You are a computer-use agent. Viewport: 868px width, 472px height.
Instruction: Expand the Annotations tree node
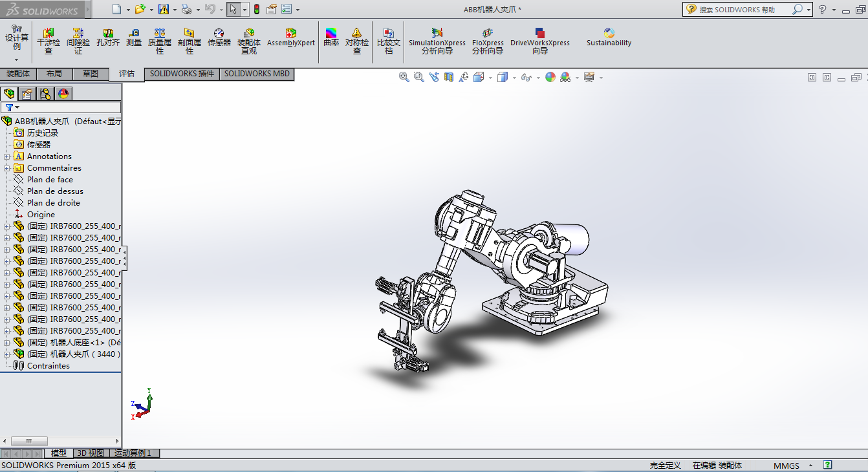tap(7, 156)
